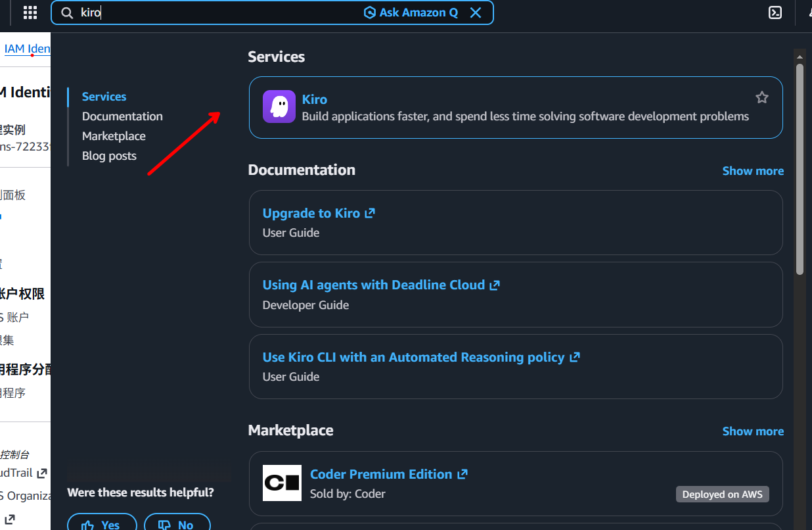Viewport: 812px width, 530px height.
Task: Clear the search with the X icon
Action: [x=476, y=12]
